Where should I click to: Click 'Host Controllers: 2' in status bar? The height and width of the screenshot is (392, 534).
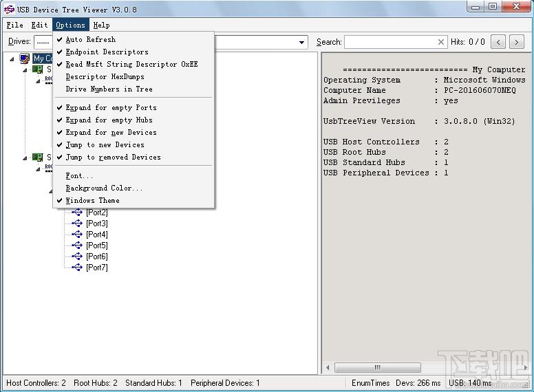pos(36,383)
